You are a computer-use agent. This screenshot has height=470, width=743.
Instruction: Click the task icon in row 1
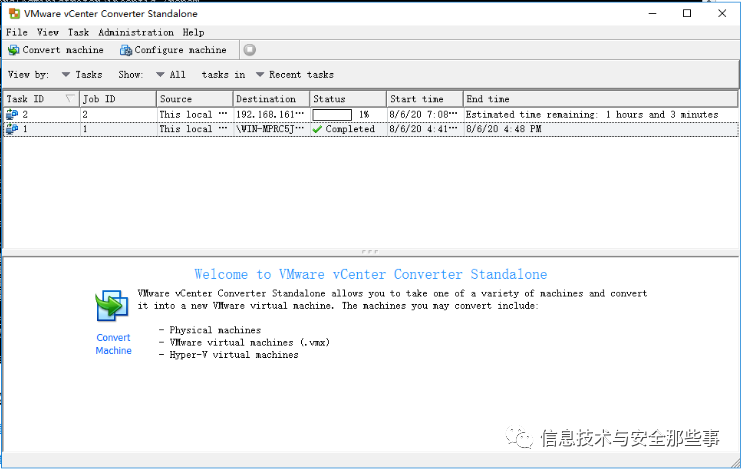coord(12,129)
